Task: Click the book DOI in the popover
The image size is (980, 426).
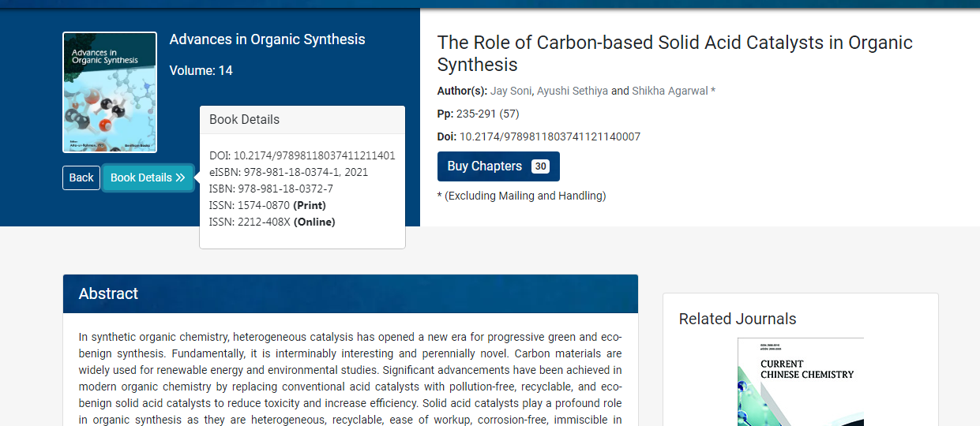Action: point(302,155)
